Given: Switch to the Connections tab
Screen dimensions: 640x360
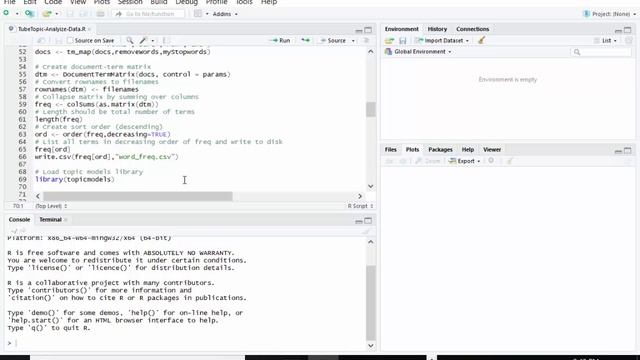Looking at the screenshot, I should coord(473,29).
